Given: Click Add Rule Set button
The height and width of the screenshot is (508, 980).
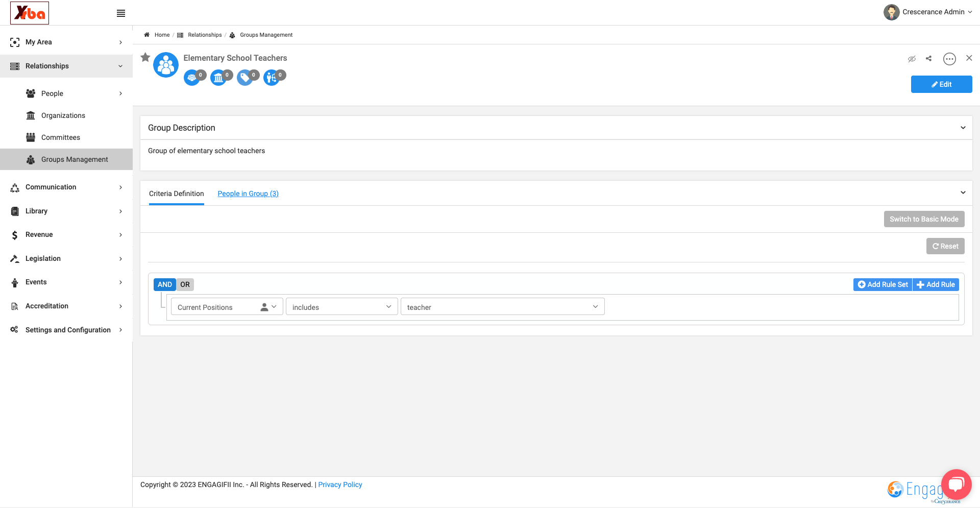Looking at the screenshot, I should pos(883,284).
